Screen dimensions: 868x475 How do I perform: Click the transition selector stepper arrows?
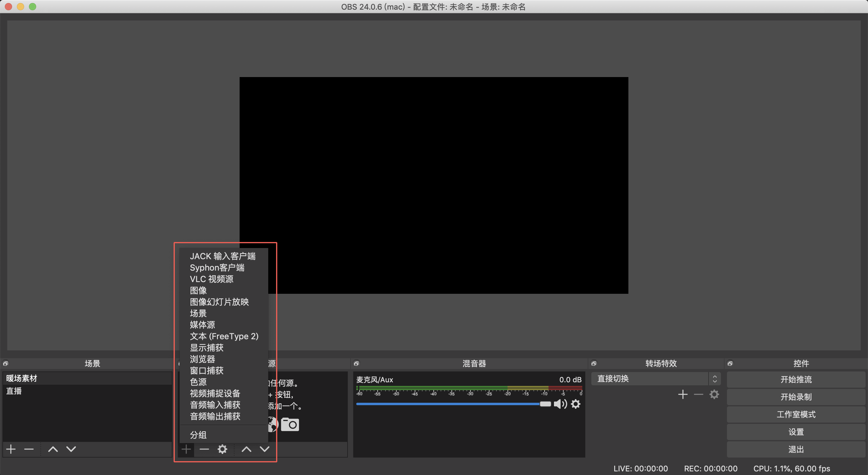[715, 378]
